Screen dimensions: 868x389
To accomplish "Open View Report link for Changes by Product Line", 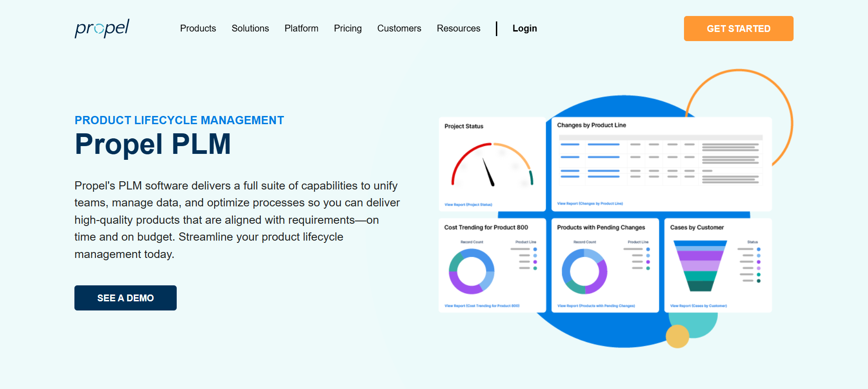I will [x=589, y=204].
